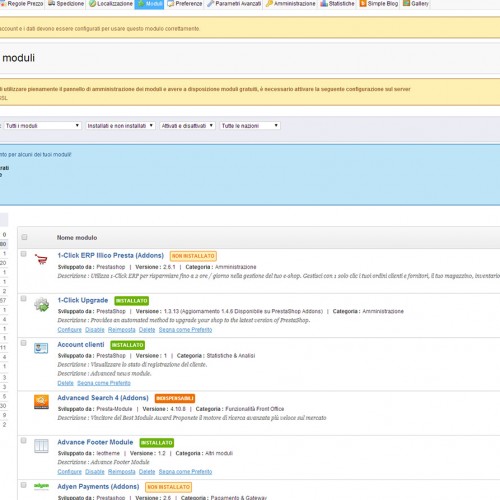Open the Parametri Avanzati menu tab
Screen dimensions: 500x500
click(234, 4)
